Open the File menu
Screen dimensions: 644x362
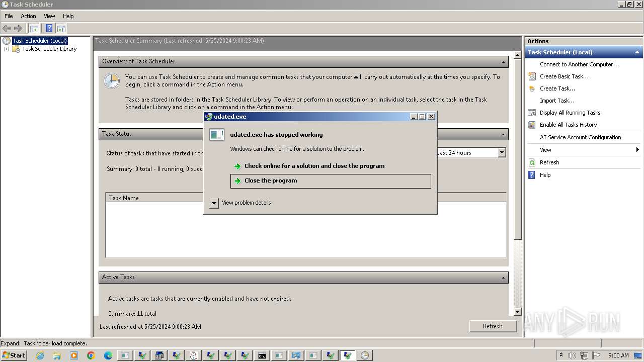pyautogui.click(x=9, y=16)
